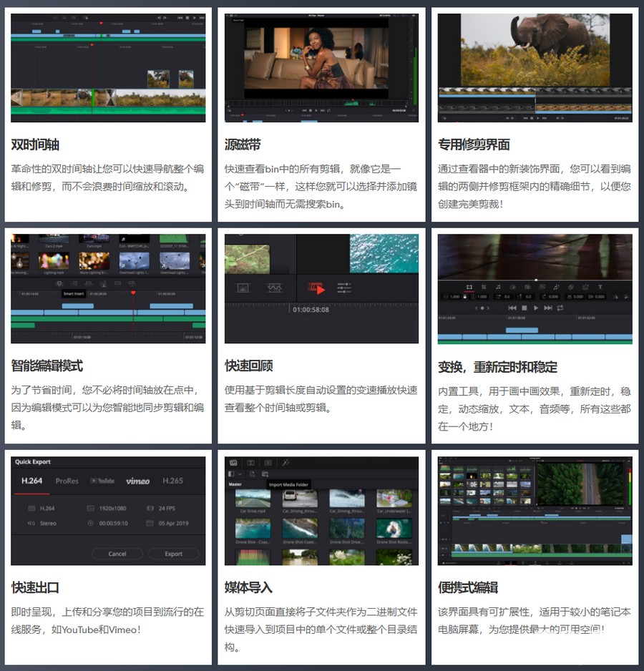The height and width of the screenshot is (671, 644).
Task: Click the Import Media icon in media pool
Action: click(252, 474)
